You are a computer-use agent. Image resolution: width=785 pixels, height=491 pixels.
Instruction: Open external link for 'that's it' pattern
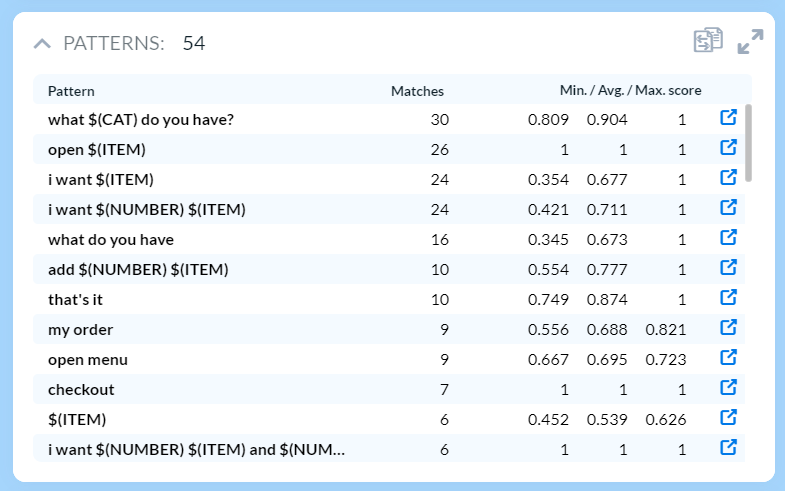click(728, 298)
